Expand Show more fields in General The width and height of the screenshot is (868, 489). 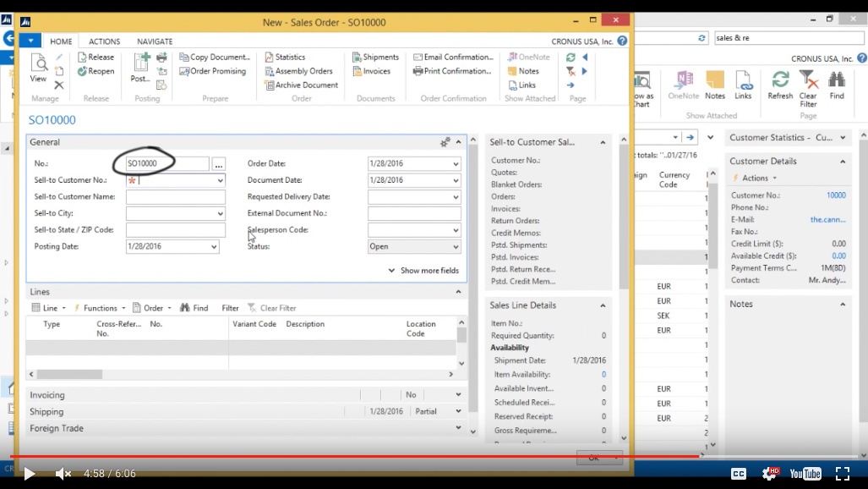click(x=423, y=271)
